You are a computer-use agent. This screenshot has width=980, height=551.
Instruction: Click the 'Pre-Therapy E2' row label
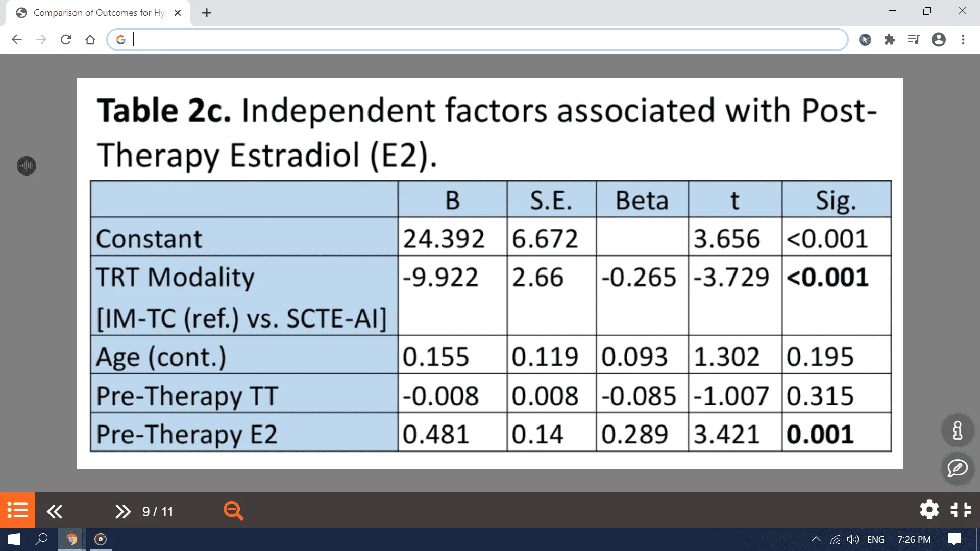187,435
